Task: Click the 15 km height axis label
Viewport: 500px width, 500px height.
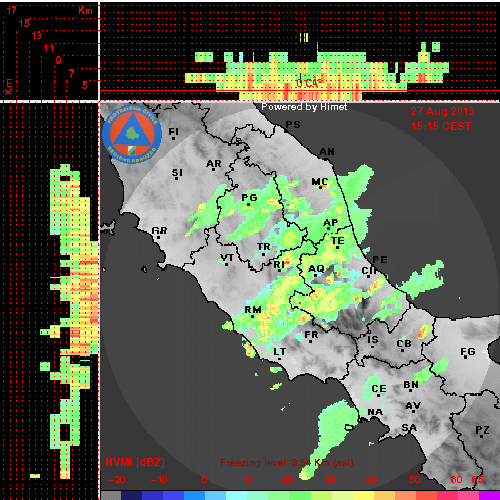Action: pyautogui.click(x=24, y=23)
